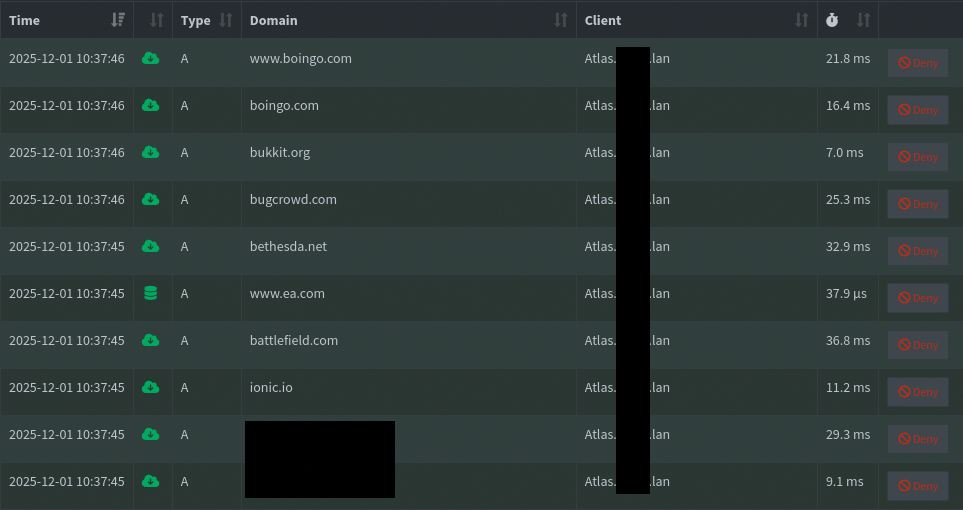Click the cloud status icon for ionic.io
The width and height of the screenshot is (963, 510).
coord(150,388)
